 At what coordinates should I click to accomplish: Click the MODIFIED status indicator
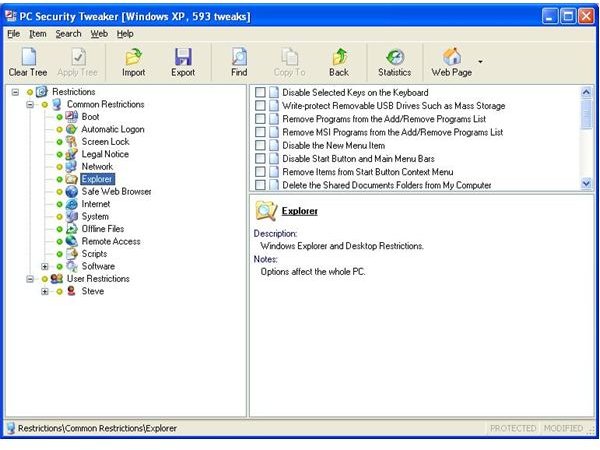[564, 428]
